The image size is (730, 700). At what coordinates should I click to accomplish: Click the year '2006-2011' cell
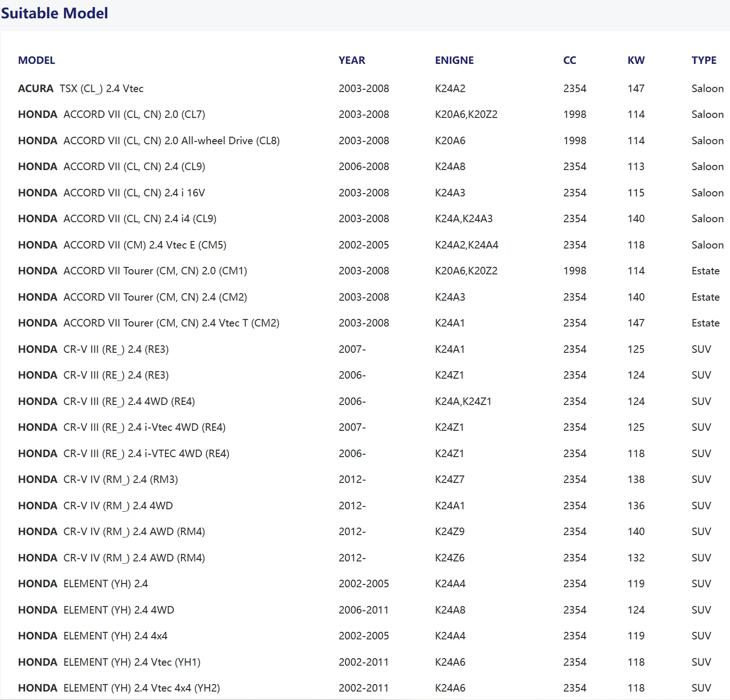(x=364, y=610)
